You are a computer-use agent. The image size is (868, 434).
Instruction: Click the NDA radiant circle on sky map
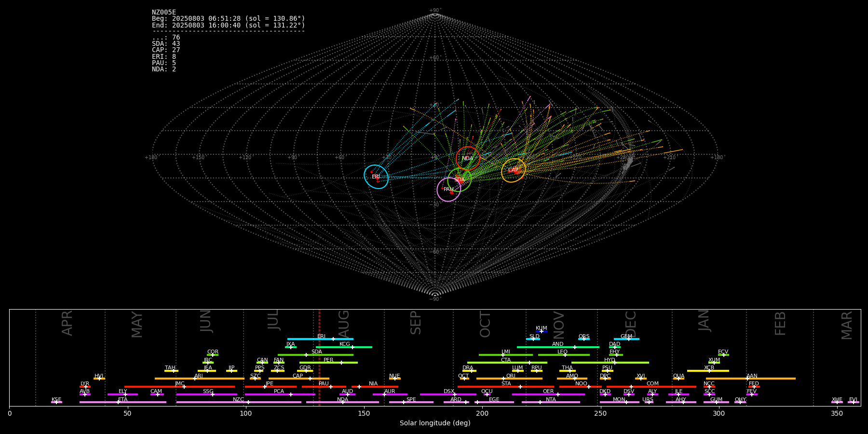pyautogui.click(x=468, y=158)
